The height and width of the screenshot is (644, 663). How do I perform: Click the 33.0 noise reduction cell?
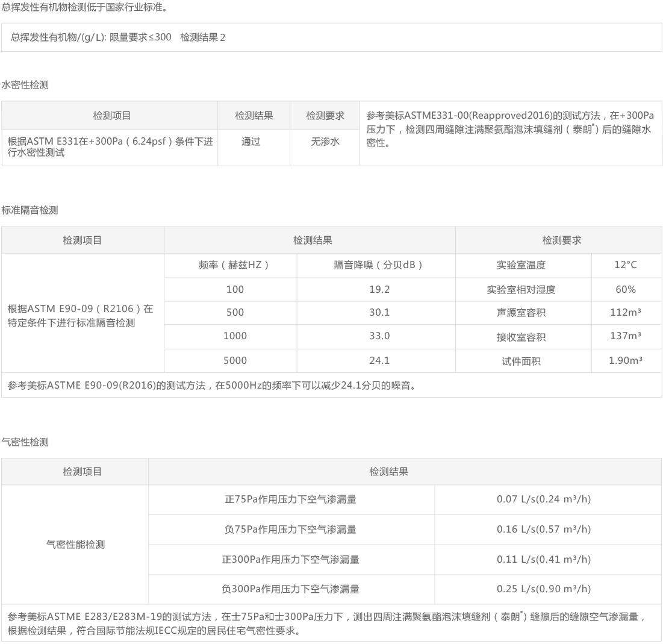coord(379,336)
